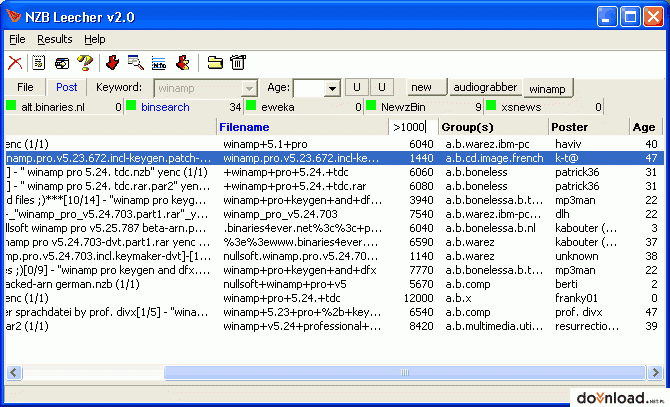Expand the Keyword combo box dropdown
The height and width of the screenshot is (407, 670).
248,88
